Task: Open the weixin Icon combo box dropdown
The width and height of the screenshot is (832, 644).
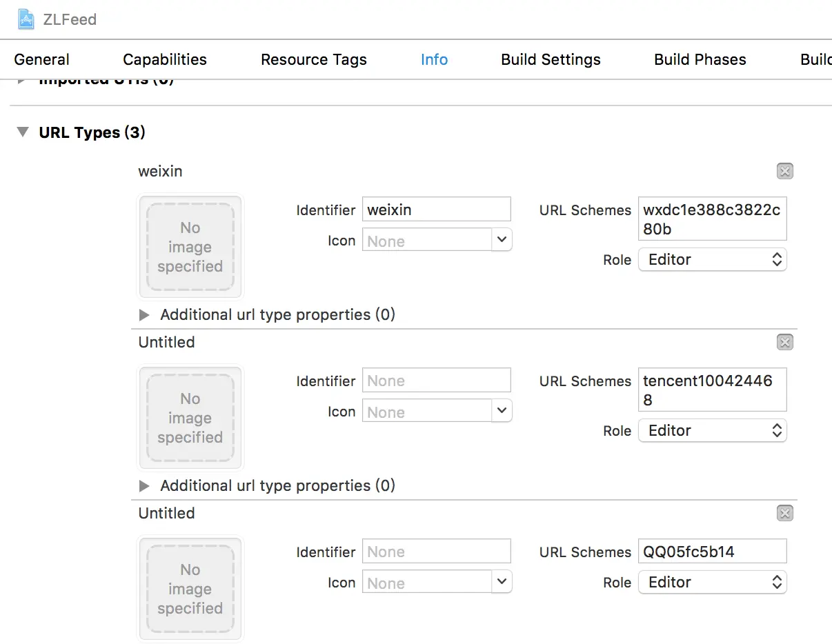Action: coord(502,240)
